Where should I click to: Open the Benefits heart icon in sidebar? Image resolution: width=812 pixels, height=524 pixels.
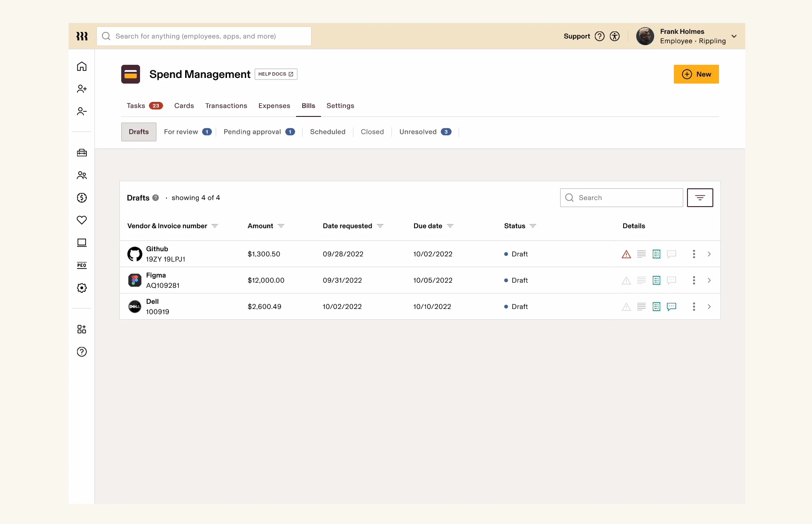click(82, 220)
